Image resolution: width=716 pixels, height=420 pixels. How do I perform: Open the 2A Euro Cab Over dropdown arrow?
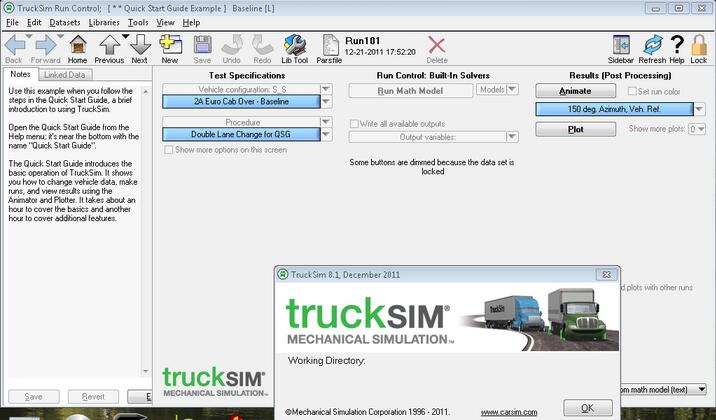326,101
